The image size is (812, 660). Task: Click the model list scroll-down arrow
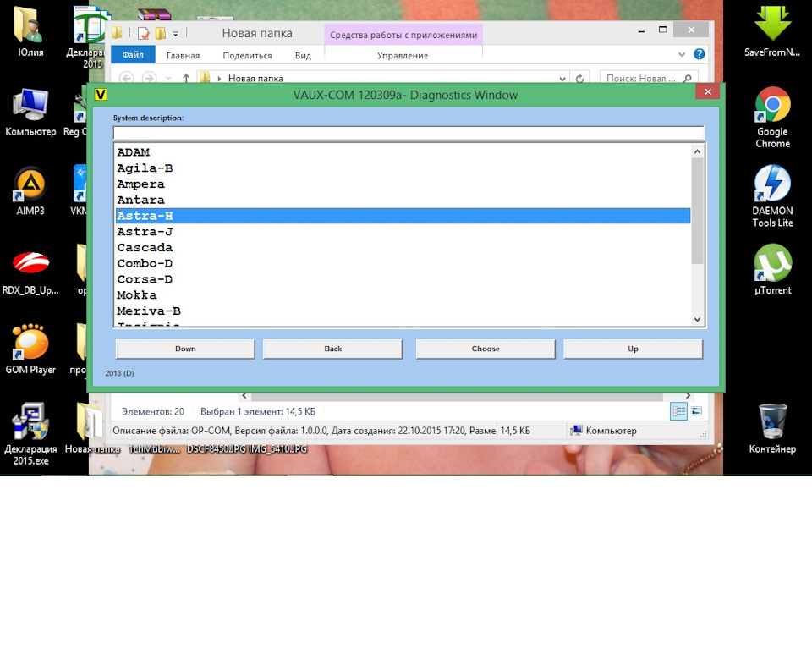pos(697,320)
